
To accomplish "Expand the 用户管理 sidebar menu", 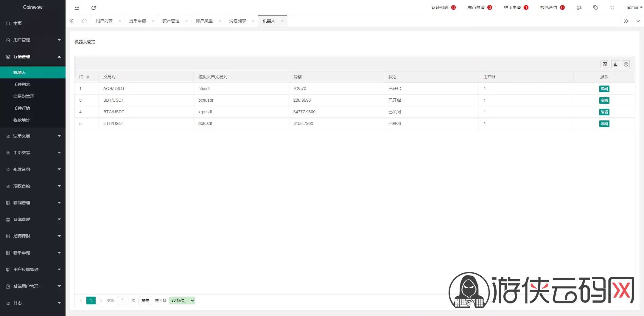I will point(33,40).
